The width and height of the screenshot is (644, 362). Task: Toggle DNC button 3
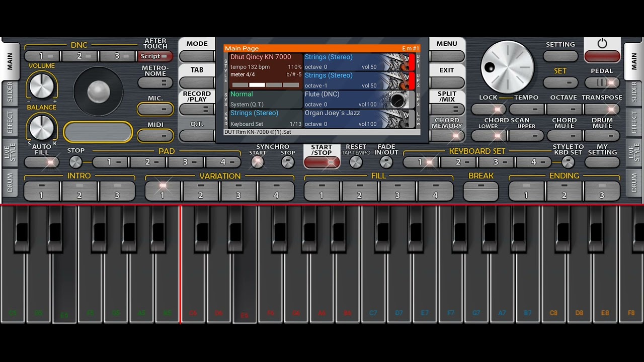click(x=118, y=56)
